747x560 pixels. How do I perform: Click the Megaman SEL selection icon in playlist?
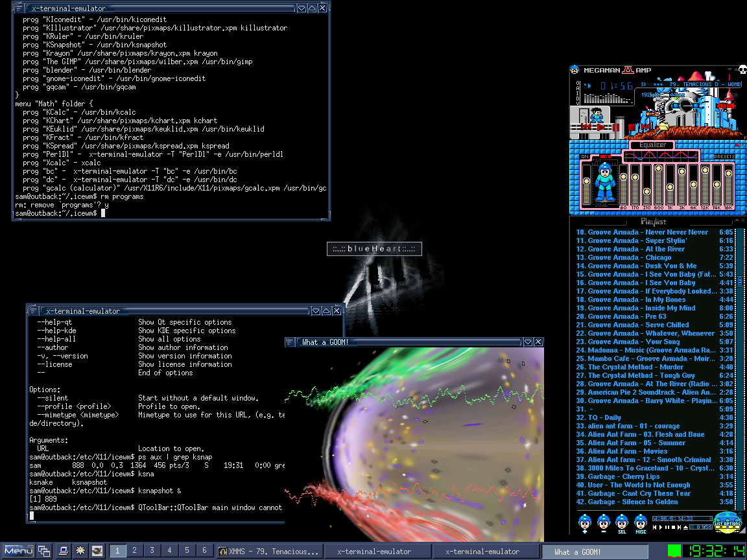pos(622,523)
